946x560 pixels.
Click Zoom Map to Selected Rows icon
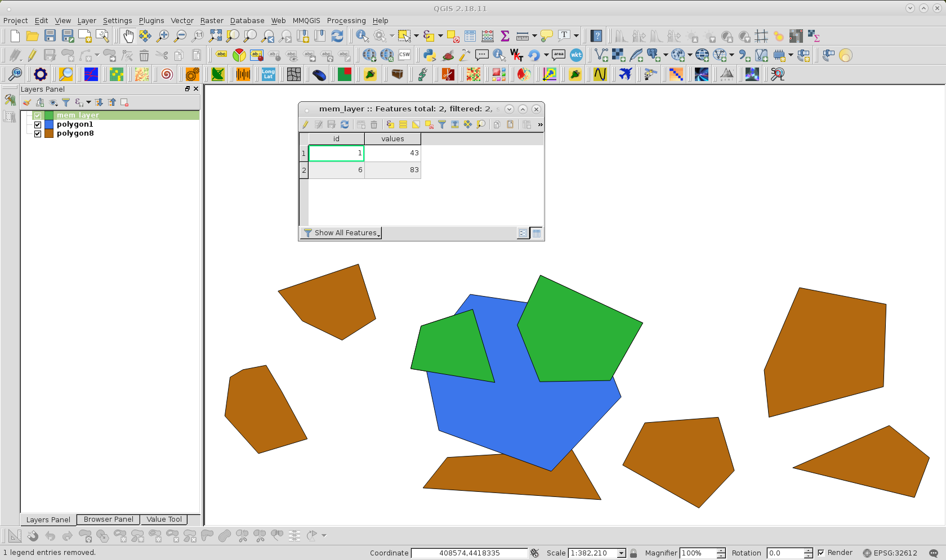481,124
